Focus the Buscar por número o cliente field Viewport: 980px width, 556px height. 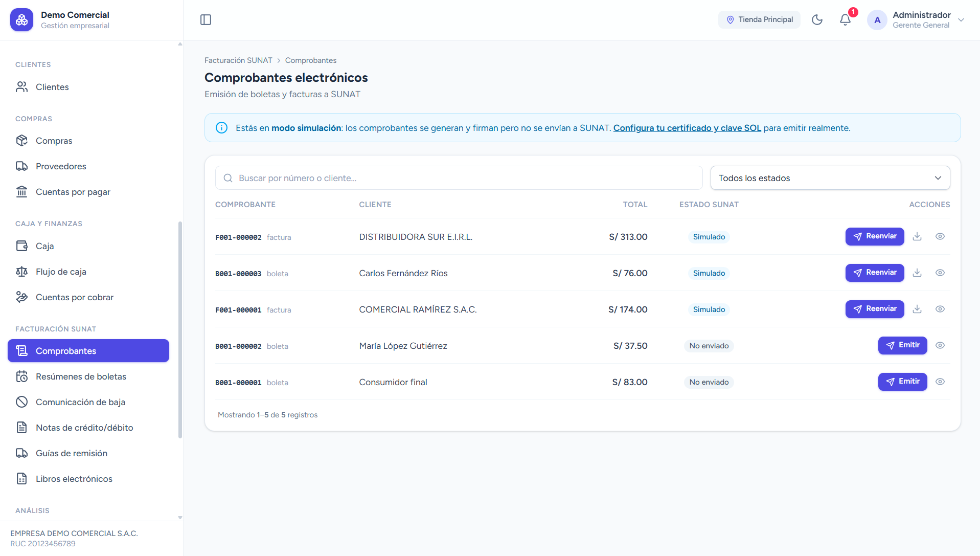tap(459, 178)
